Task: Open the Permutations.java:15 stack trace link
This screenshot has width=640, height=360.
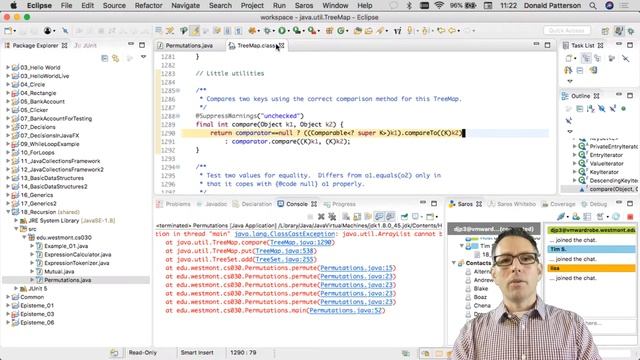Action: (x=356, y=268)
